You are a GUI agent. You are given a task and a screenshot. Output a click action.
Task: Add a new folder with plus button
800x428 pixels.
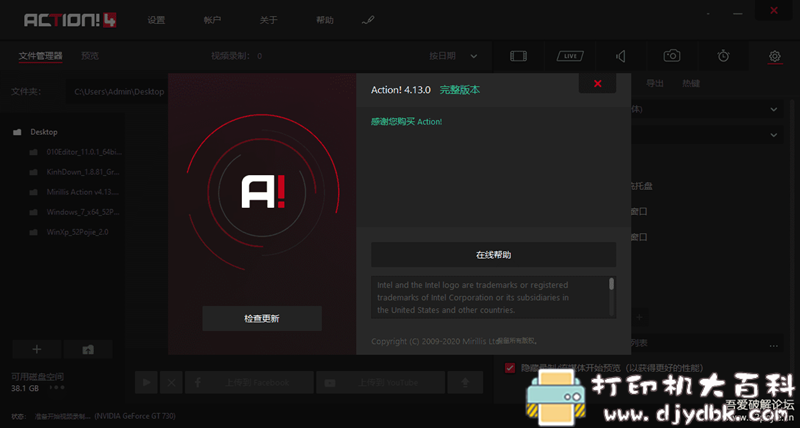pyautogui.click(x=37, y=349)
